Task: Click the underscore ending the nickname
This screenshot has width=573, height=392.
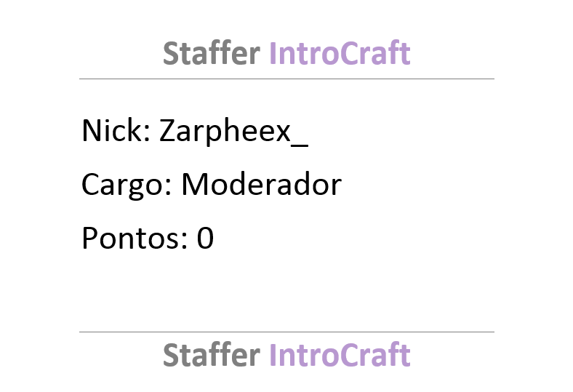Action: click(300, 145)
